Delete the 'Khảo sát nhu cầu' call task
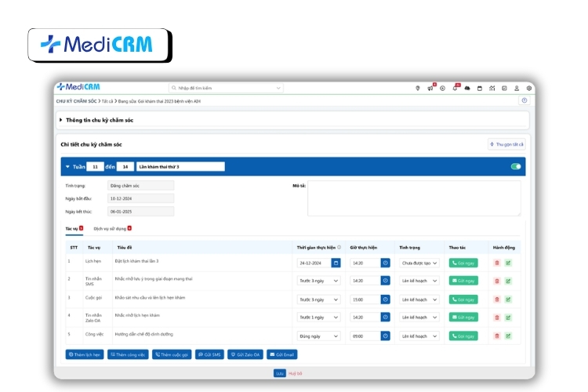This screenshot has height=392, width=588. [x=497, y=299]
